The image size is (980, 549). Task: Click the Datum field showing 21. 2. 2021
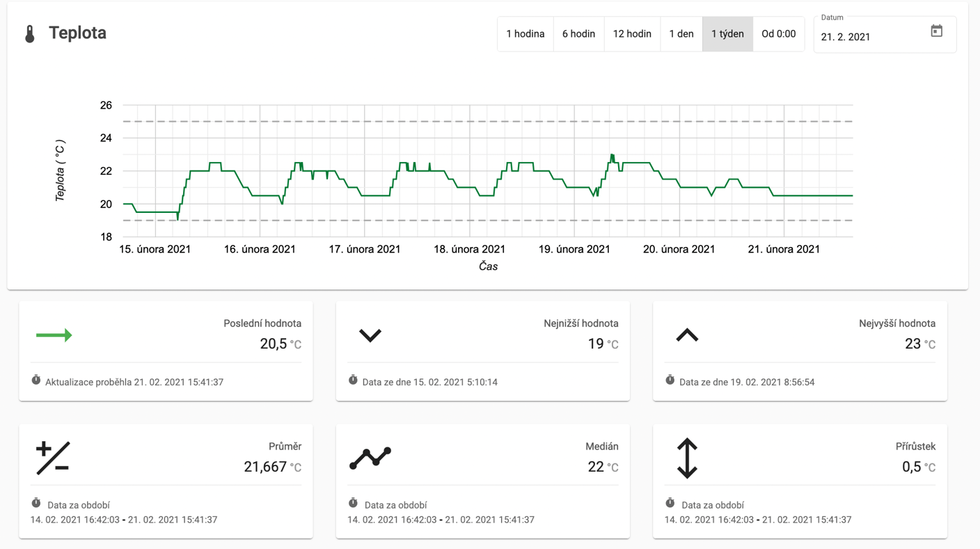870,37
